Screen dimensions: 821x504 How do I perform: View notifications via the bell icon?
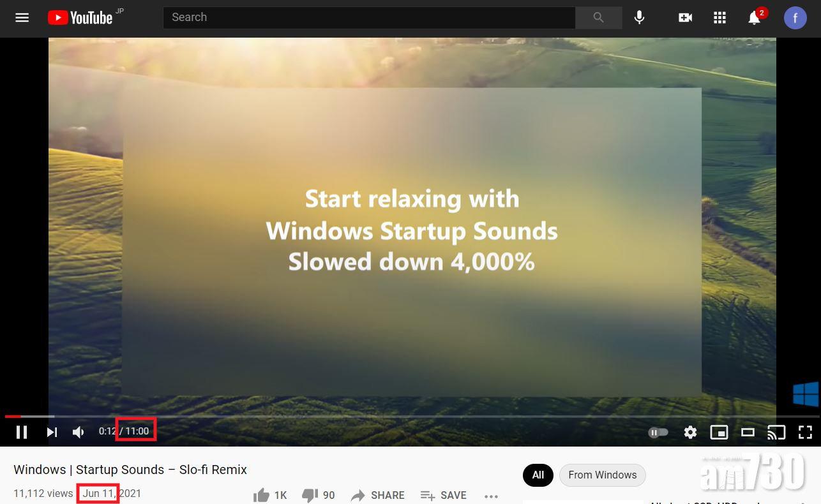point(755,18)
